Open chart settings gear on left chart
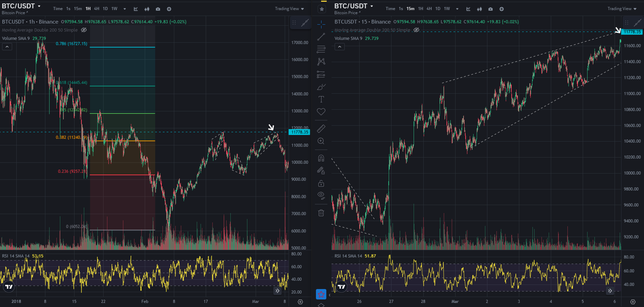Viewport: 644px width, 307px height. (x=301, y=302)
